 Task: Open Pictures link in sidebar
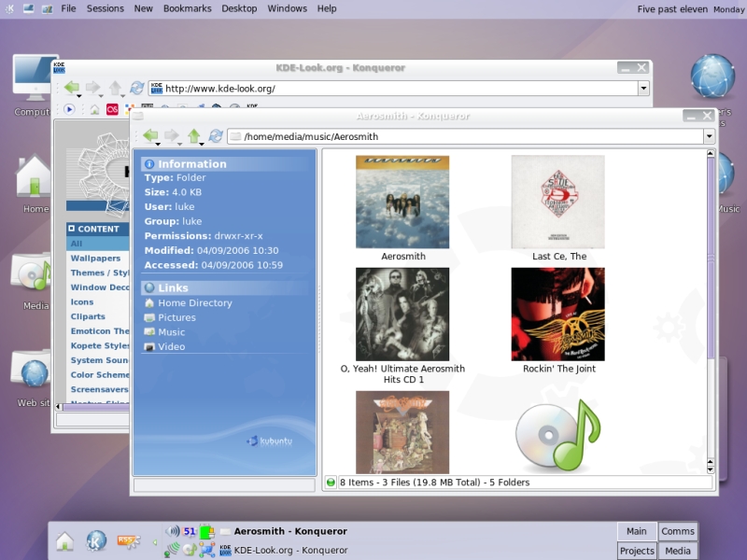click(x=176, y=317)
